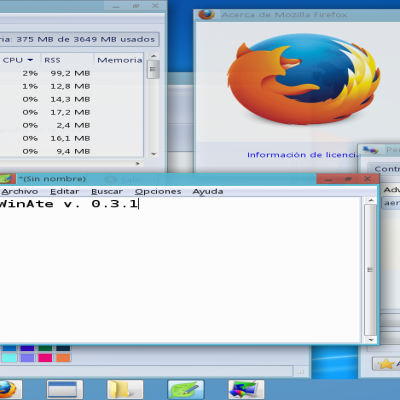Click text editor scrollbar down arrow
Screen dimensions: 400x400
[x=371, y=340]
